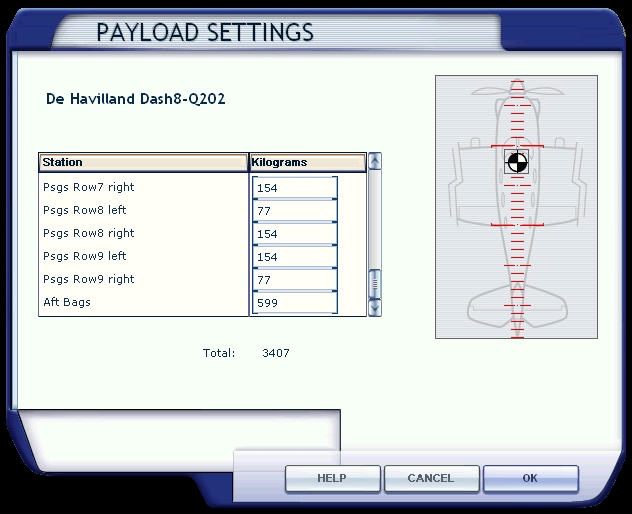Open the HELP button
This screenshot has width=632, height=514.
pos(331,479)
